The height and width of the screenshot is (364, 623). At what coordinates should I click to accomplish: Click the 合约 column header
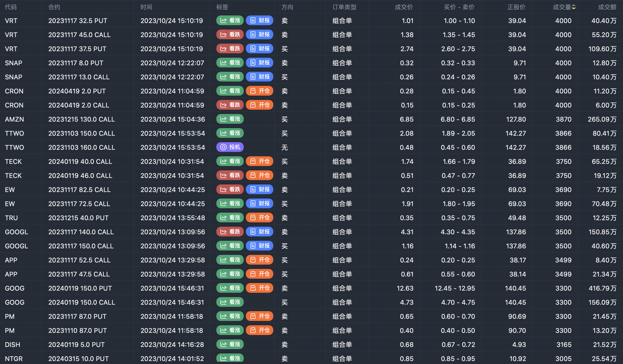click(x=54, y=7)
